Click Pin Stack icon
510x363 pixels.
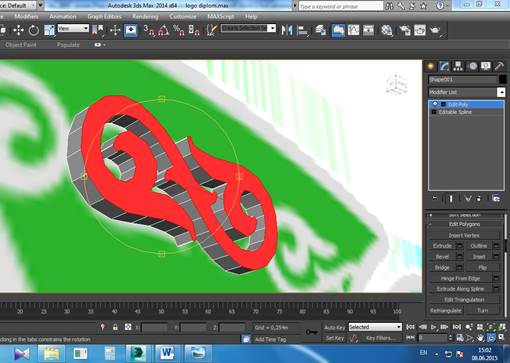coord(435,198)
